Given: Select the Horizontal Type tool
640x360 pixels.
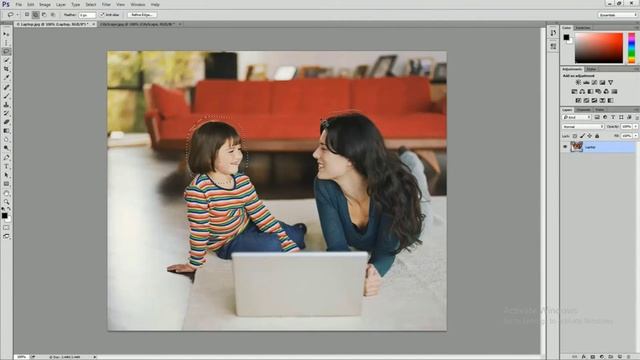Looking at the screenshot, I should pos(6,167).
